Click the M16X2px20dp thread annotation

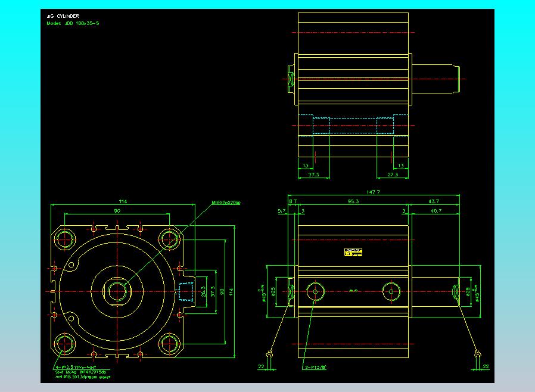tap(226, 203)
